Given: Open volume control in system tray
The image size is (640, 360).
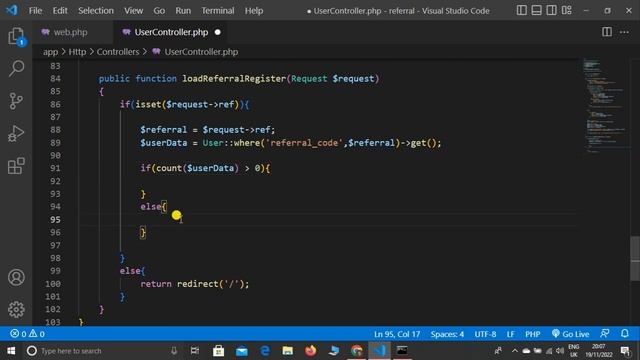Looking at the screenshot, I should pyautogui.click(x=560, y=351).
